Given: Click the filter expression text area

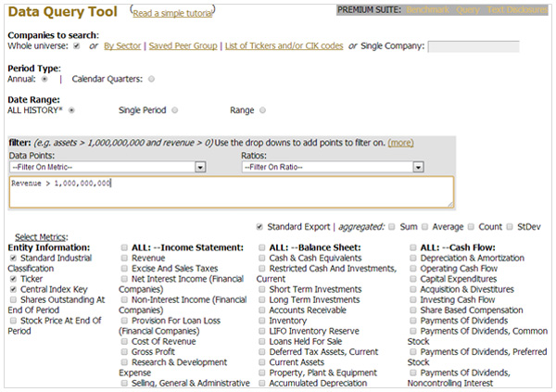Looking at the screenshot, I should (231, 192).
